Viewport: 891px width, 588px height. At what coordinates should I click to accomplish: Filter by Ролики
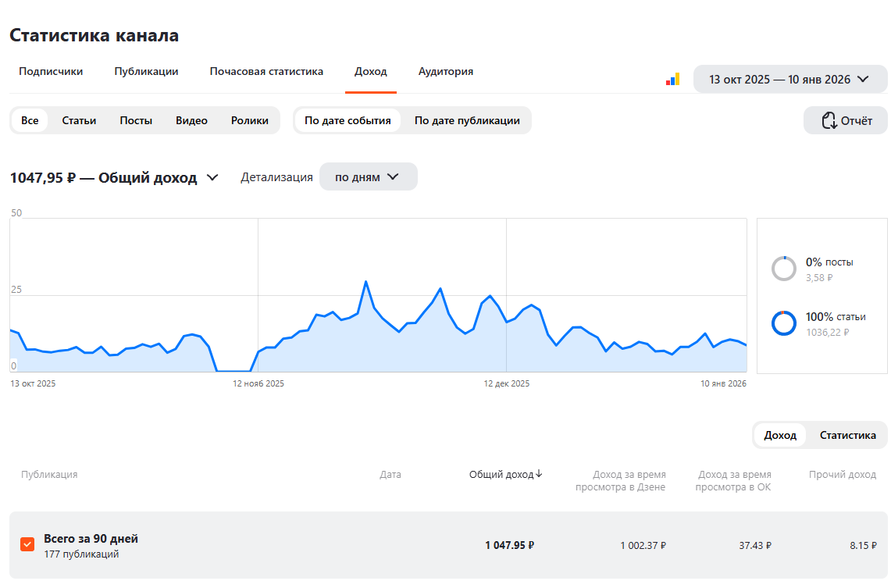pyautogui.click(x=249, y=120)
